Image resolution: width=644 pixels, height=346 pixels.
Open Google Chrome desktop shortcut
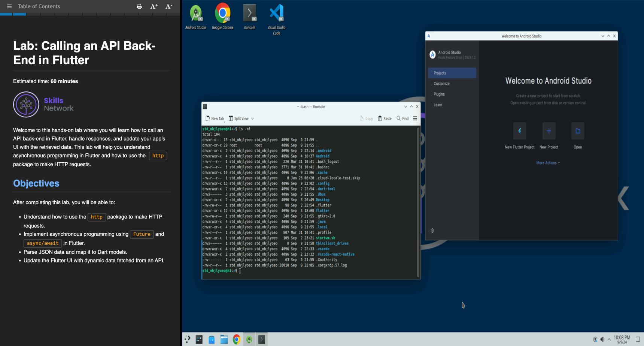point(223,16)
